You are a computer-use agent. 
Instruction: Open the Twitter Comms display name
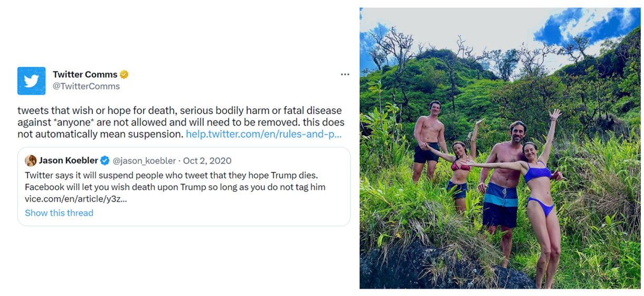click(x=85, y=75)
